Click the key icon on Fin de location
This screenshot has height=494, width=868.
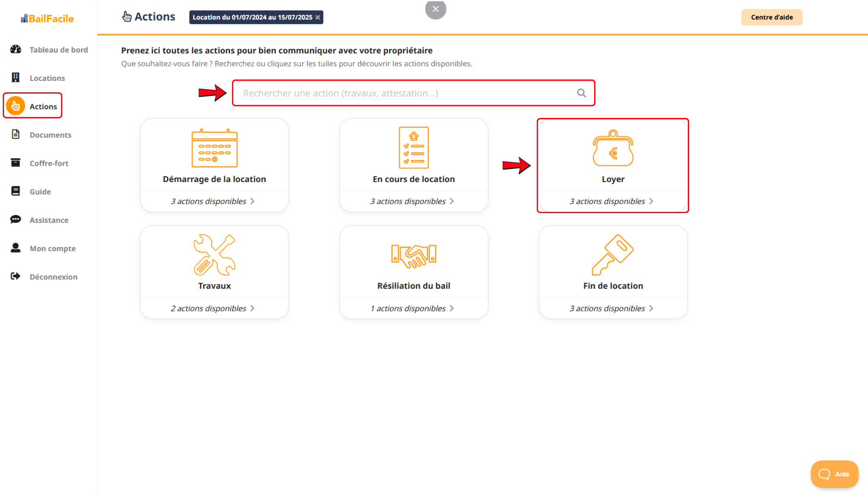coord(613,255)
